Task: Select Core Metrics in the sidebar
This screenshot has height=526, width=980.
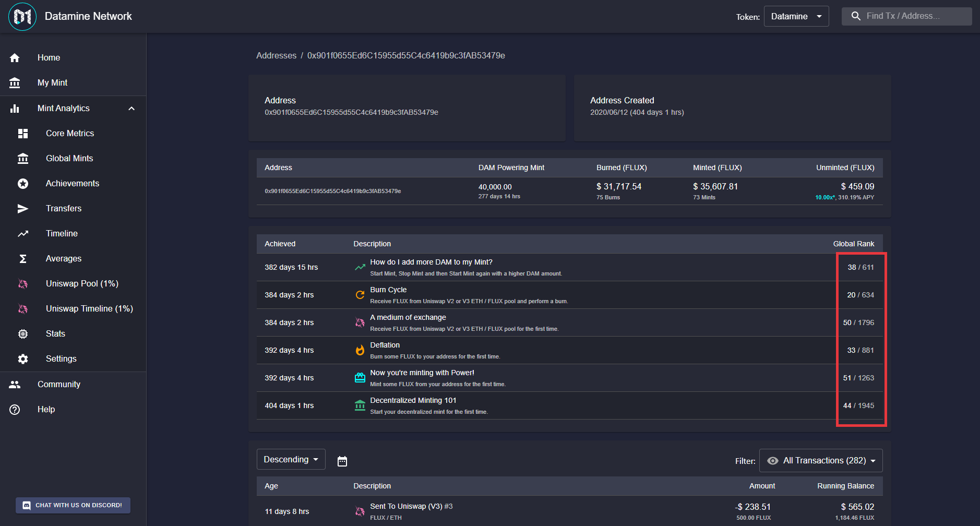Action: tap(73, 134)
